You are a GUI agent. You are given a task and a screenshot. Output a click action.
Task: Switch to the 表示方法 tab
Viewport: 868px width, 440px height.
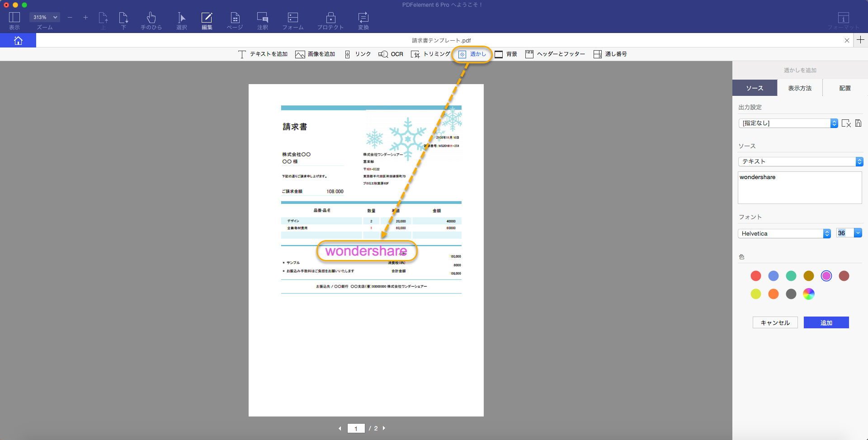coord(800,88)
